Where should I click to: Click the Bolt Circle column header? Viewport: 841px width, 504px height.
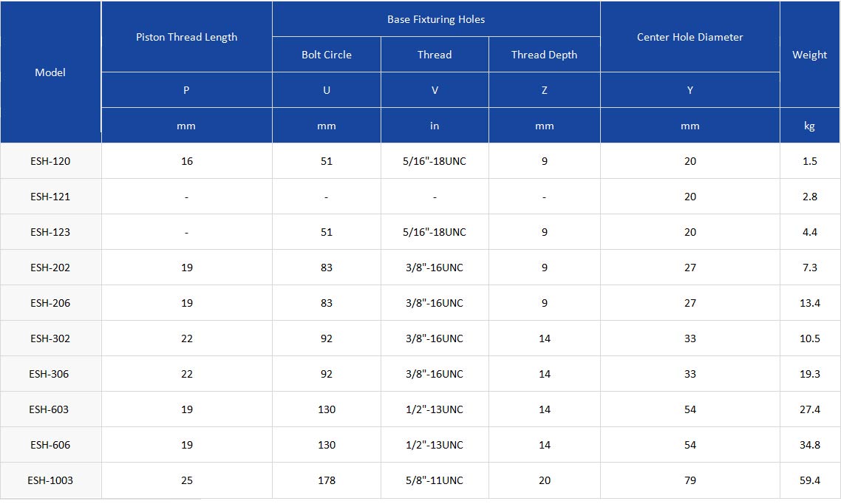(327, 55)
